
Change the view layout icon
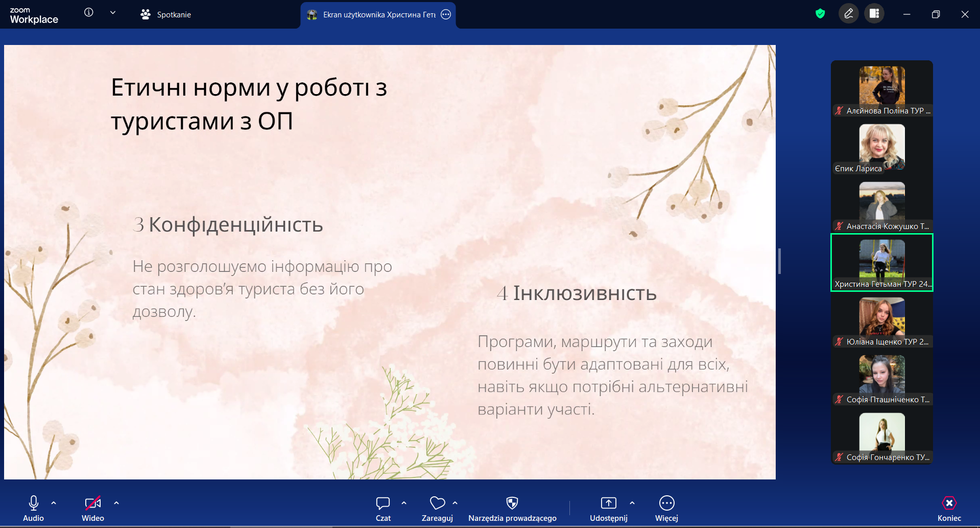click(x=874, y=14)
